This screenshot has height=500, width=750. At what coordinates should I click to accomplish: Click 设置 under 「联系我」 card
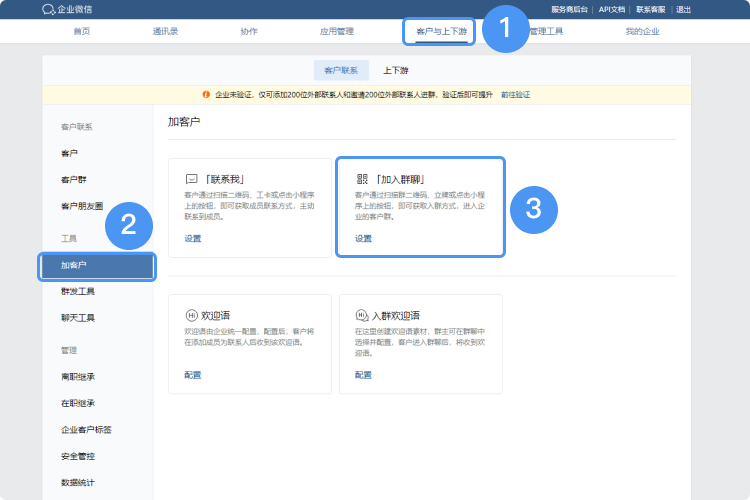[193, 238]
